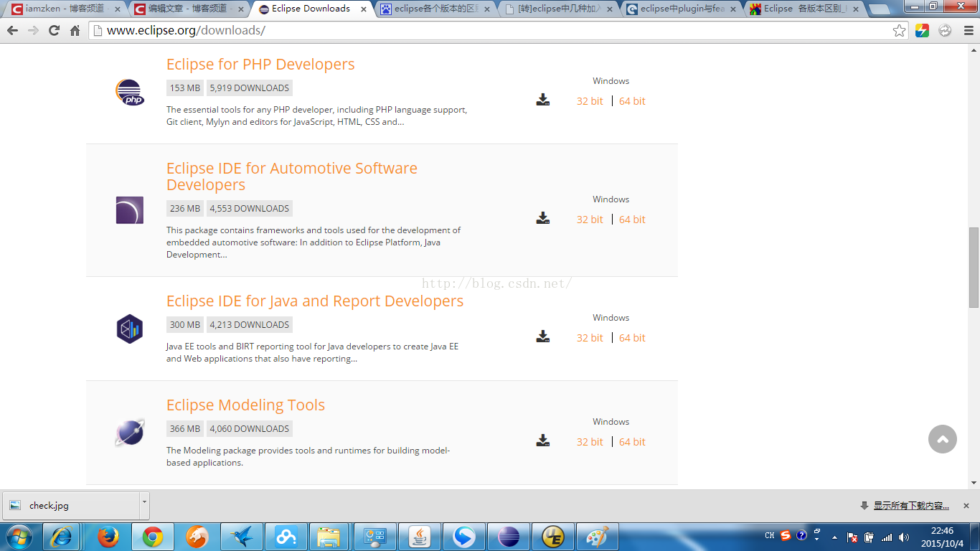980x551 pixels.
Task: Click the Eclipse icon in the taskbar
Action: (x=509, y=537)
